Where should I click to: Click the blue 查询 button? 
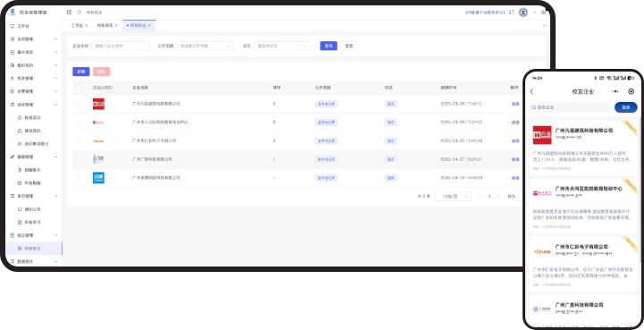click(329, 47)
